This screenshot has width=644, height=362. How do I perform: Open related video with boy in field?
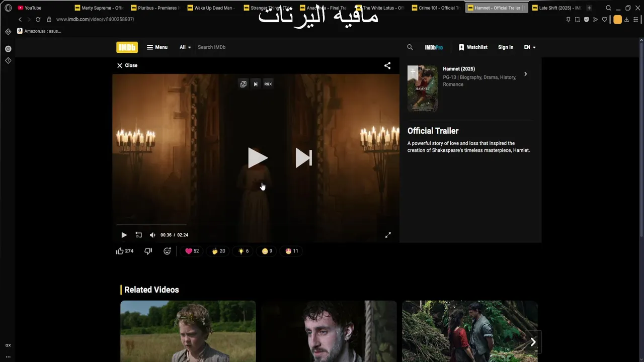188,331
